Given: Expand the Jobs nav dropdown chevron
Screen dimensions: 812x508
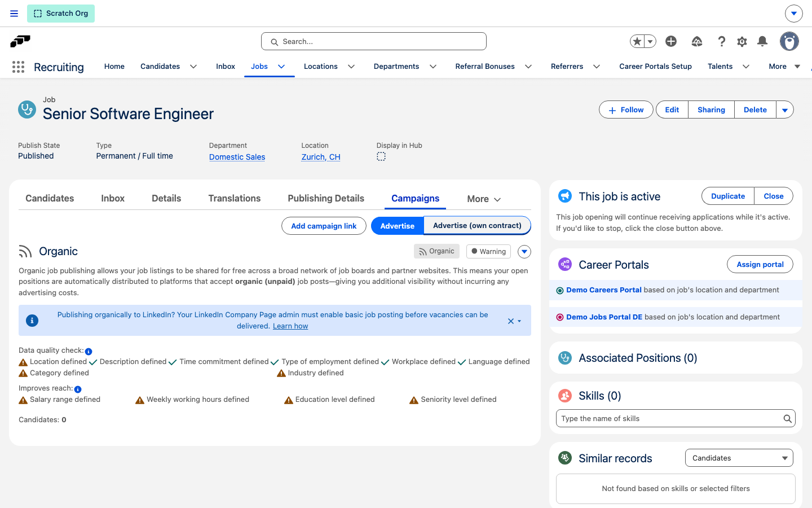Looking at the screenshot, I should pos(281,67).
